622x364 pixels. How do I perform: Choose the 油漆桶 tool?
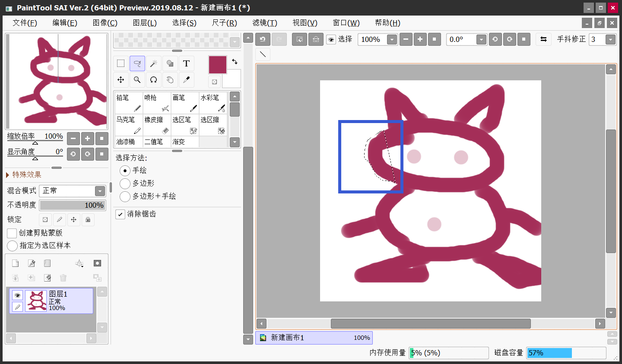[x=129, y=142]
